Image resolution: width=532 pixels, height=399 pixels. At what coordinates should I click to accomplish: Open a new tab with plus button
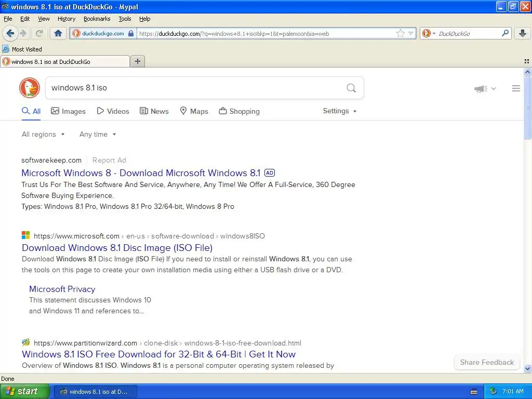pyautogui.click(x=137, y=61)
